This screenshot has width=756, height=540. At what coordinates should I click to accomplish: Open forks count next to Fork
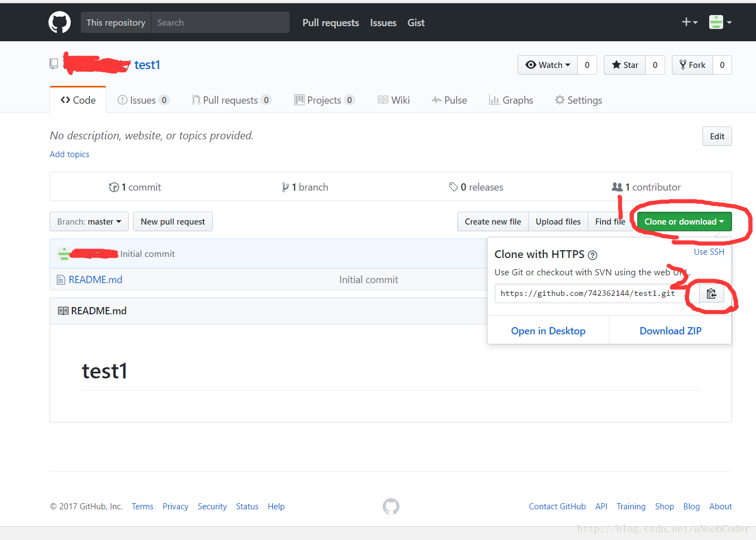tap(722, 65)
